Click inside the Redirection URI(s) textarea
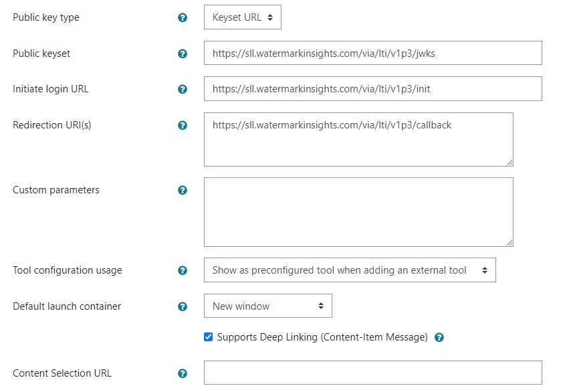Screen dimensions: 567x392 pos(358,140)
